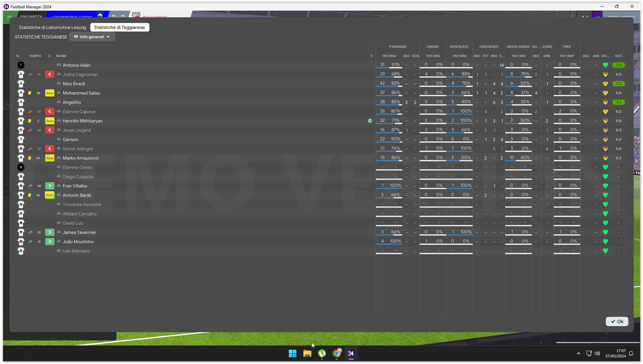Click the Football Manager 24 taskbar icon

(351, 353)
